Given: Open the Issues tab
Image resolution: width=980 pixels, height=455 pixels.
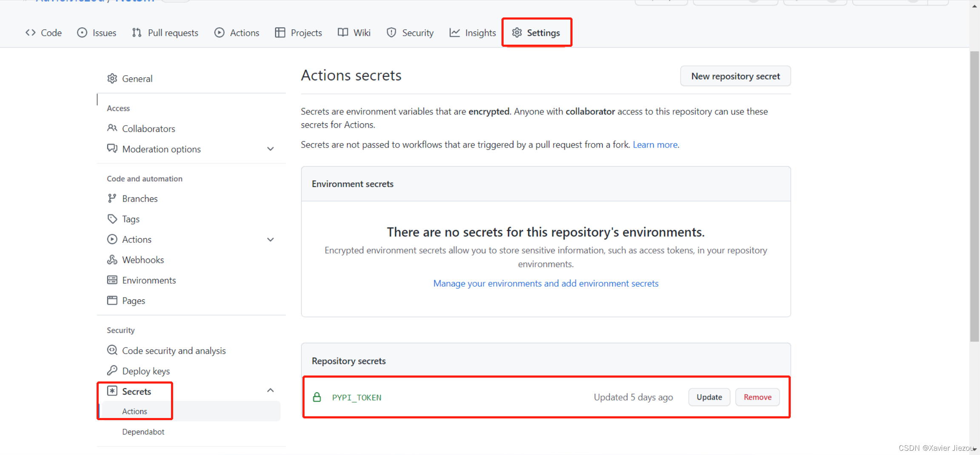Looking at the screenshot, I should coord(97,33).
